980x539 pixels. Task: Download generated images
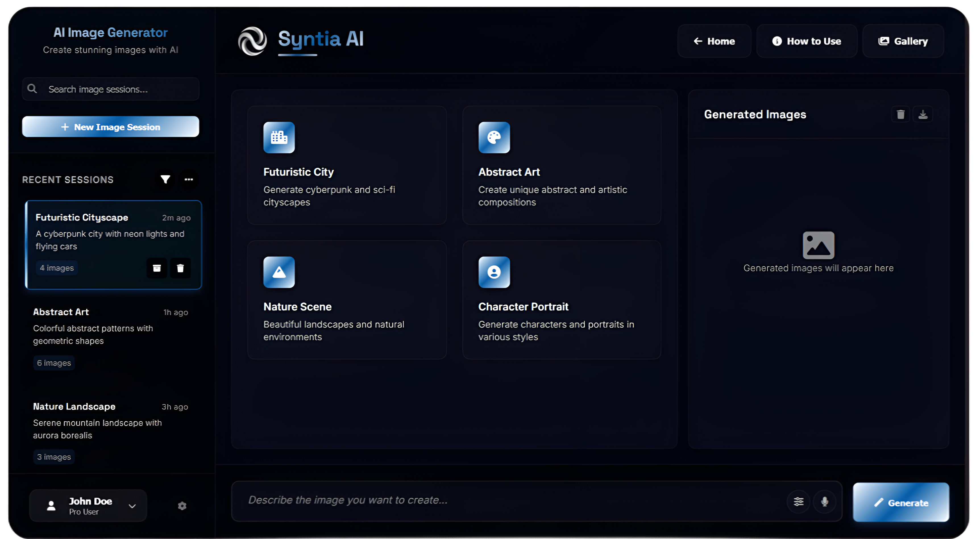tap(923, 115)
